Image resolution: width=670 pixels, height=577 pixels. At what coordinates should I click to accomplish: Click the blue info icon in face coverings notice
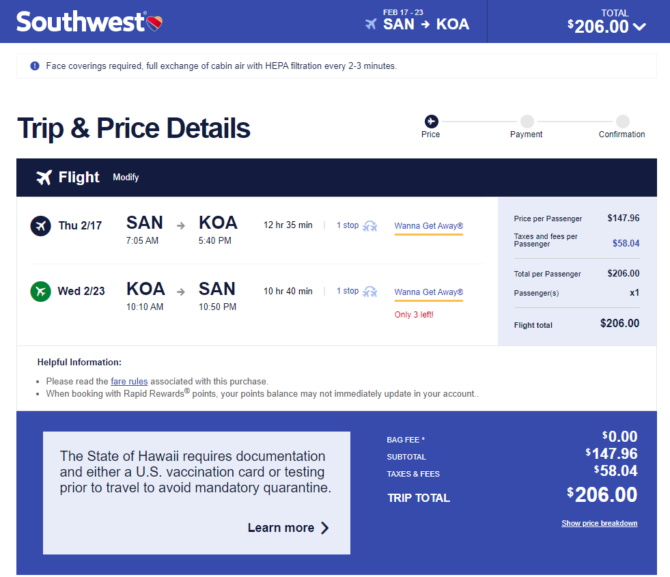tap(35, 66)
